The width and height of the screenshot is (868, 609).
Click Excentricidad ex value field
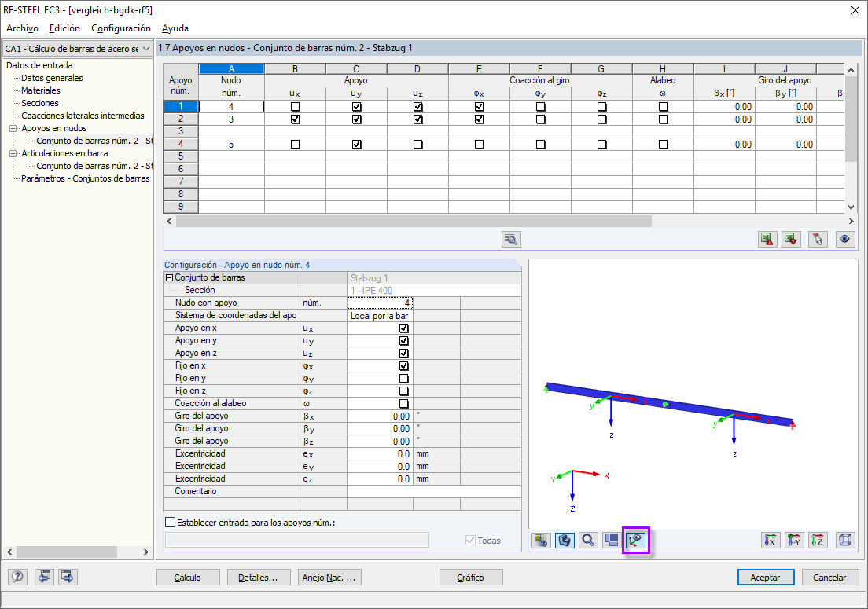pyautogui.click(x=380, y=454)
